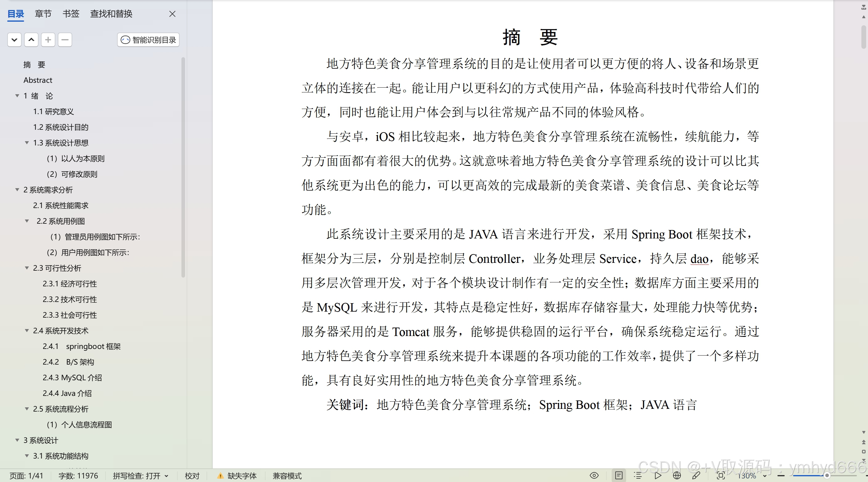Viewport: 868px width, 482px height.
Task: Click fit-page full screen icon
Action: (720, 476)
